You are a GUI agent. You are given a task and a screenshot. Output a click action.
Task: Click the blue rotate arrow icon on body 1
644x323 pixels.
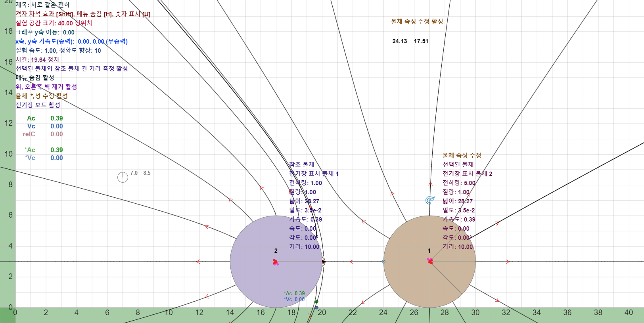point(430,200)
